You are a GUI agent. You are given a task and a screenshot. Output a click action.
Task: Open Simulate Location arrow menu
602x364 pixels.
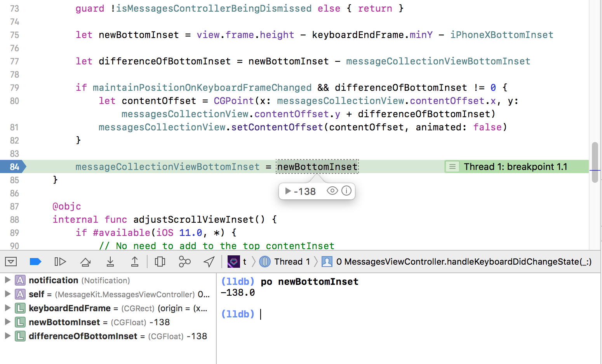coord(209,262)
